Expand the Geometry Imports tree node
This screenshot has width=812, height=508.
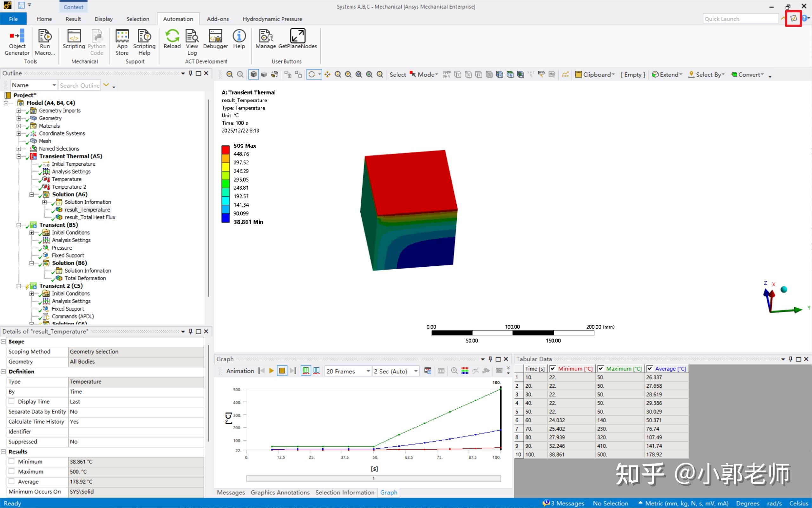pos(19,110)
